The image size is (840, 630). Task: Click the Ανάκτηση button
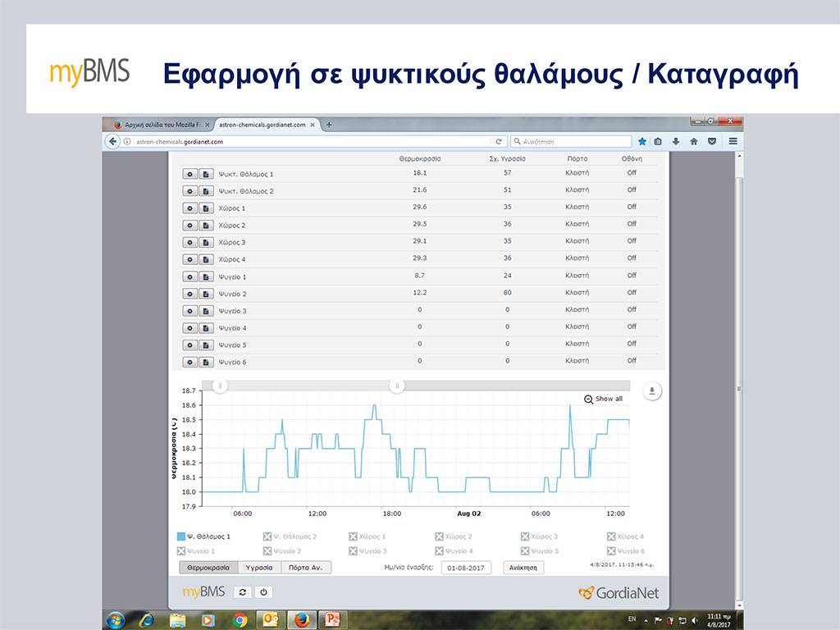pyautogui.click(x=523, y=568)
